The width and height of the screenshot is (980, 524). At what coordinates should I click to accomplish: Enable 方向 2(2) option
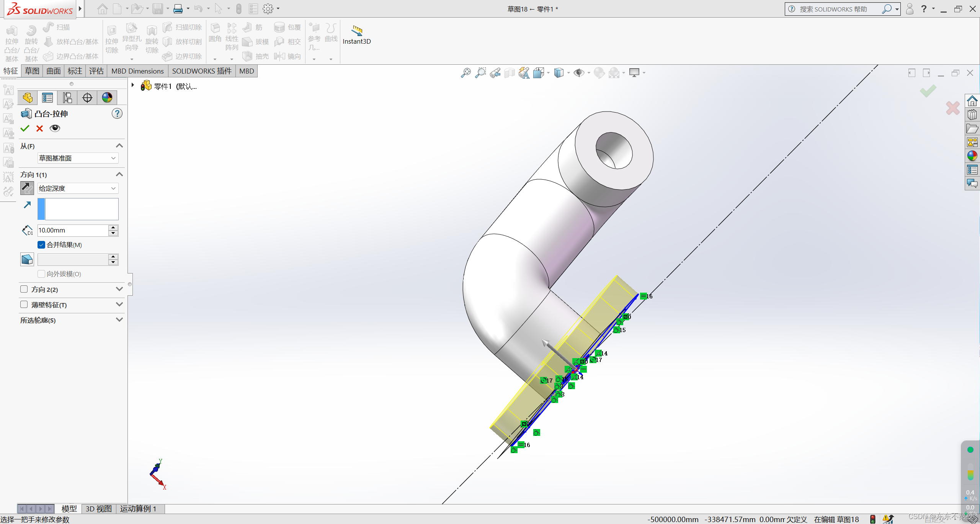point(24,290)
